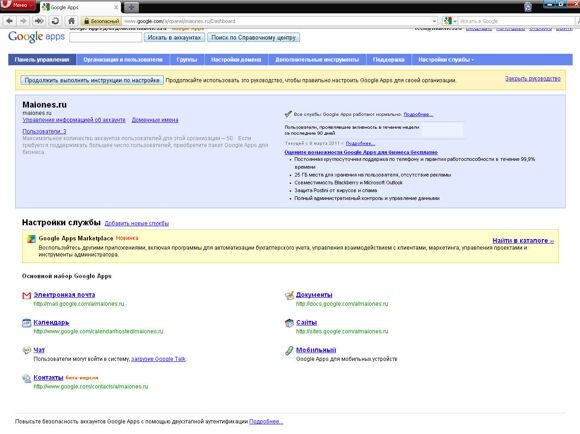The width and height of the screenshot is (580, 434).
Task: Open 'Мобильный' service link
Action: click(316, 350)
